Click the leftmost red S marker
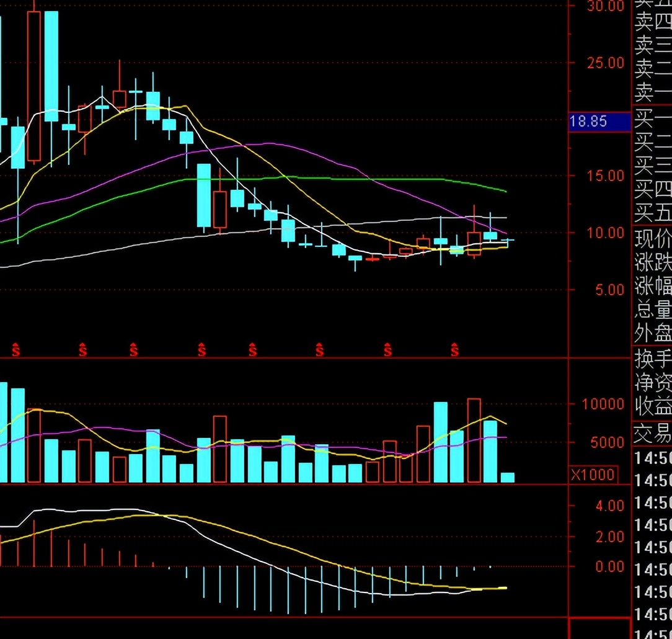Image resolution: width=672 pixels, height=639 pixels. (x=15, y=350)
